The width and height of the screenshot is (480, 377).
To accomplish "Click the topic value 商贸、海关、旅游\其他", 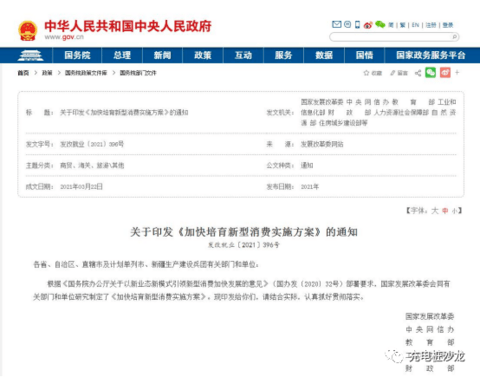I will point(92,165).
